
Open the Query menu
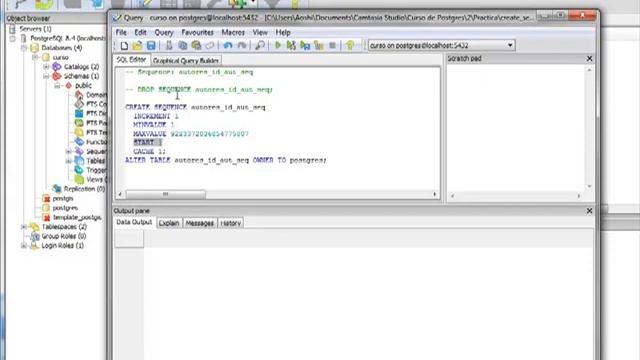point(164,32)
